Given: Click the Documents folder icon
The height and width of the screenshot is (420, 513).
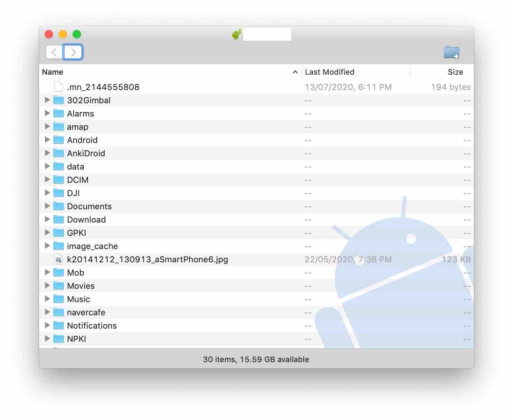Looking at the screenshot, I should pyautogui.click(x=59, y=206).
